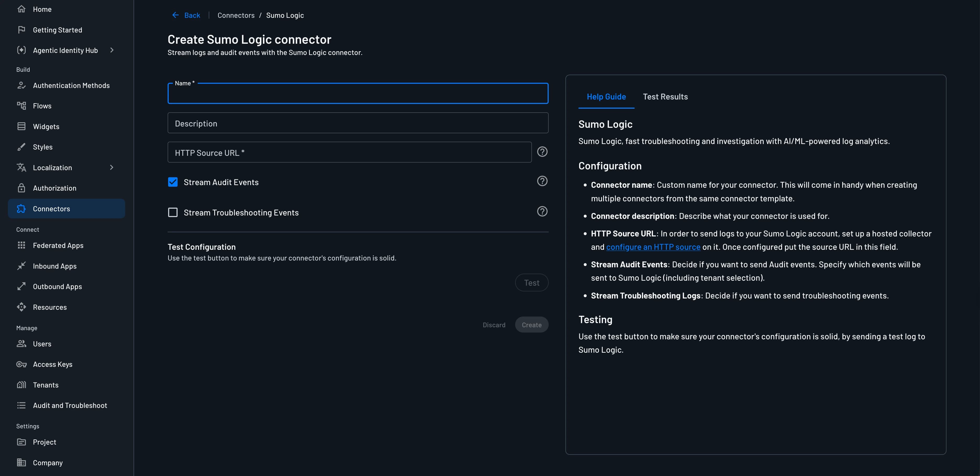This screenshot has width=980, height=476.
Task: Open the configure an HTTP source link
Action: point(653,247)
